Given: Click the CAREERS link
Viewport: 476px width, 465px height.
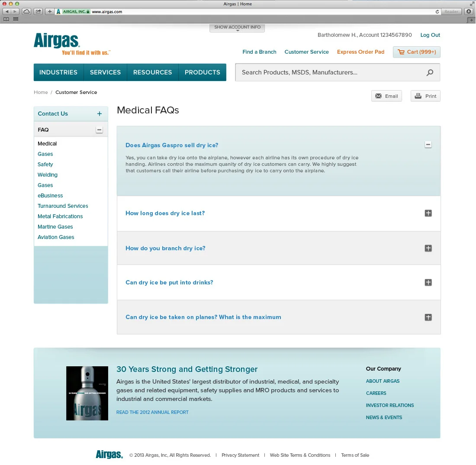Looking at the screenshot, I should click(376, 393).
